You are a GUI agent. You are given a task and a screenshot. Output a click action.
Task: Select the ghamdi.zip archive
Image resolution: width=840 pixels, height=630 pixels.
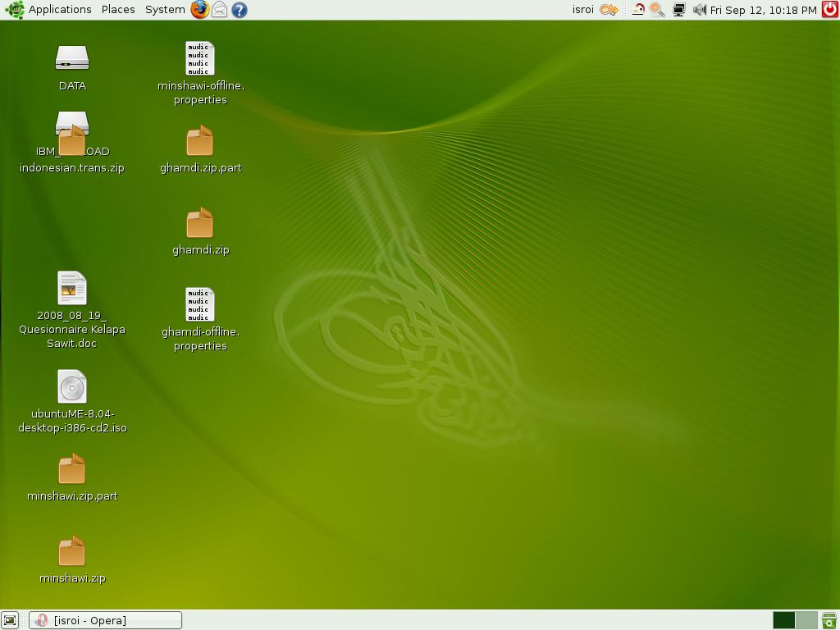point(200,223)
